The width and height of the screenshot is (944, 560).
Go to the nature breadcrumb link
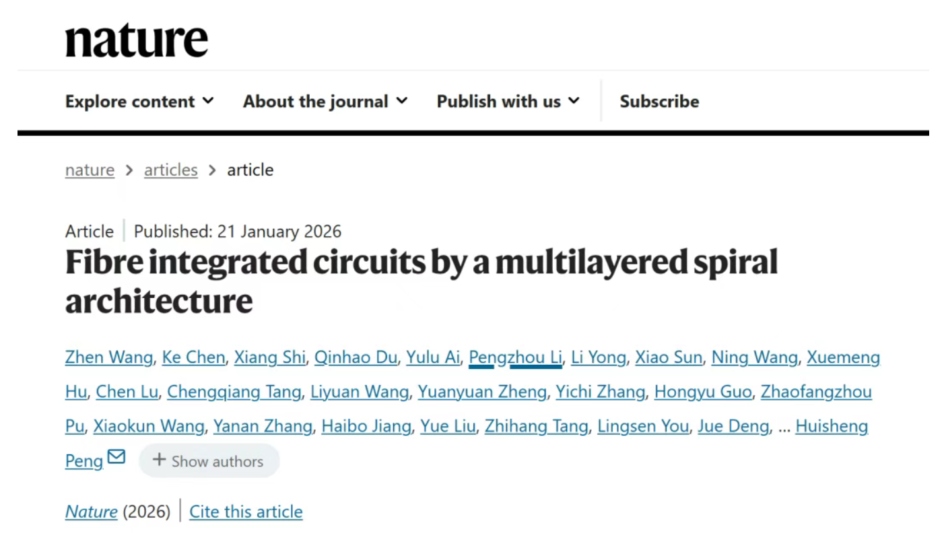(90, 170)
